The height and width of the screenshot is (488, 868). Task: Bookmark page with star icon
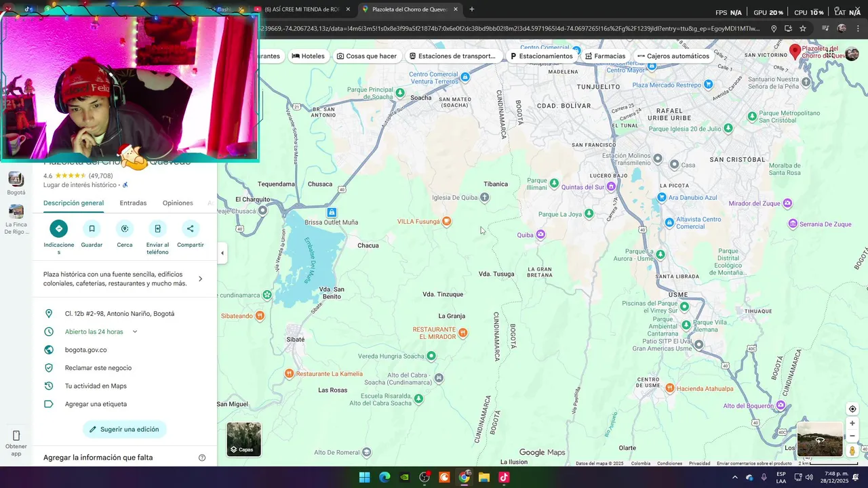point(803,28)
